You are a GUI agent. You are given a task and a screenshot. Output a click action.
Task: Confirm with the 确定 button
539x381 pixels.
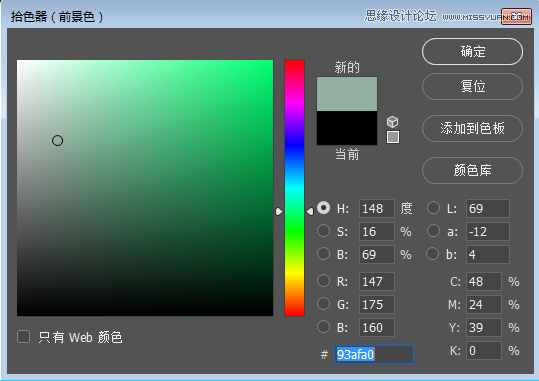click(472, 52)
